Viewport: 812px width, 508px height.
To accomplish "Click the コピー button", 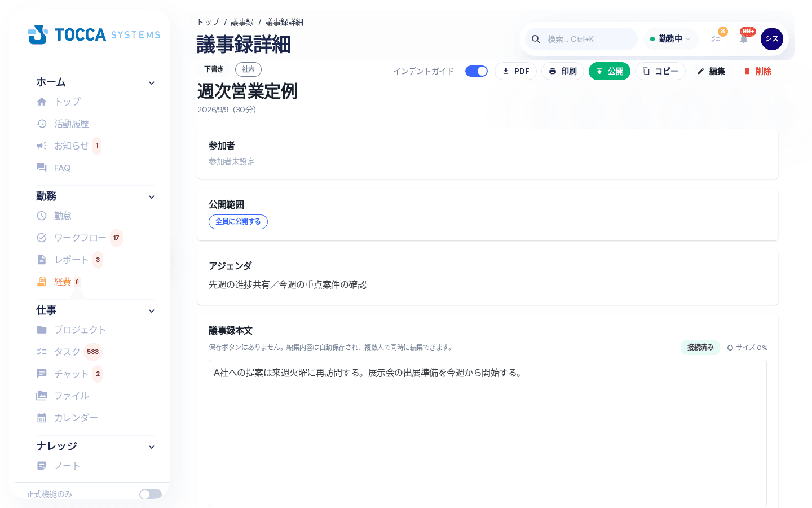I will (x=660, y=71).
